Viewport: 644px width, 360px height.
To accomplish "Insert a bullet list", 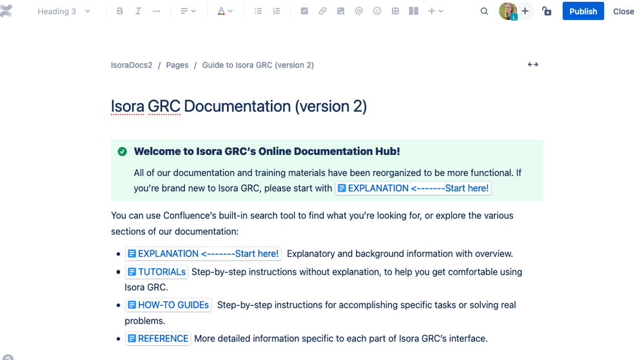I will 258,11.
